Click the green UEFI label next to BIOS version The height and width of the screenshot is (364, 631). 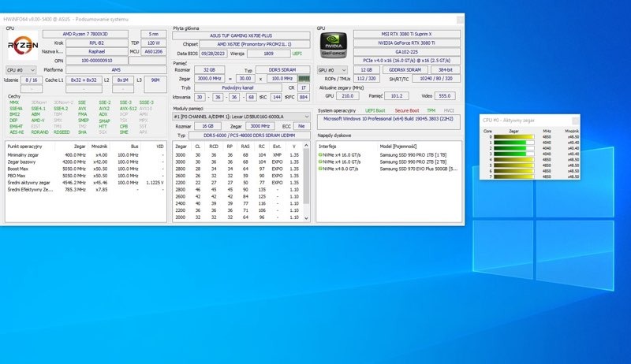[297, 54]
